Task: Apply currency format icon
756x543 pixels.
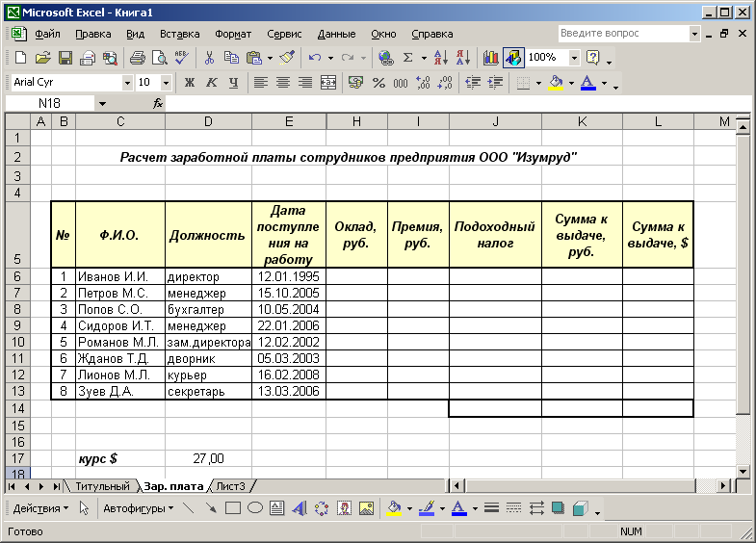Action: click(x=355, y=83)
